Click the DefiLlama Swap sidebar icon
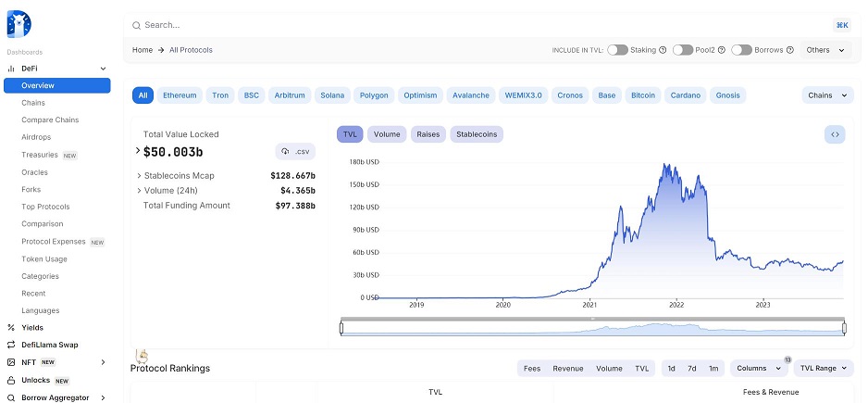 (11, 345)
